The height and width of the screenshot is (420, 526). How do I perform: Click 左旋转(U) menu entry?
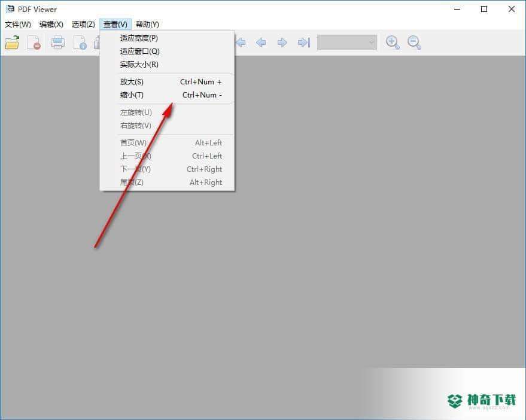167,112
